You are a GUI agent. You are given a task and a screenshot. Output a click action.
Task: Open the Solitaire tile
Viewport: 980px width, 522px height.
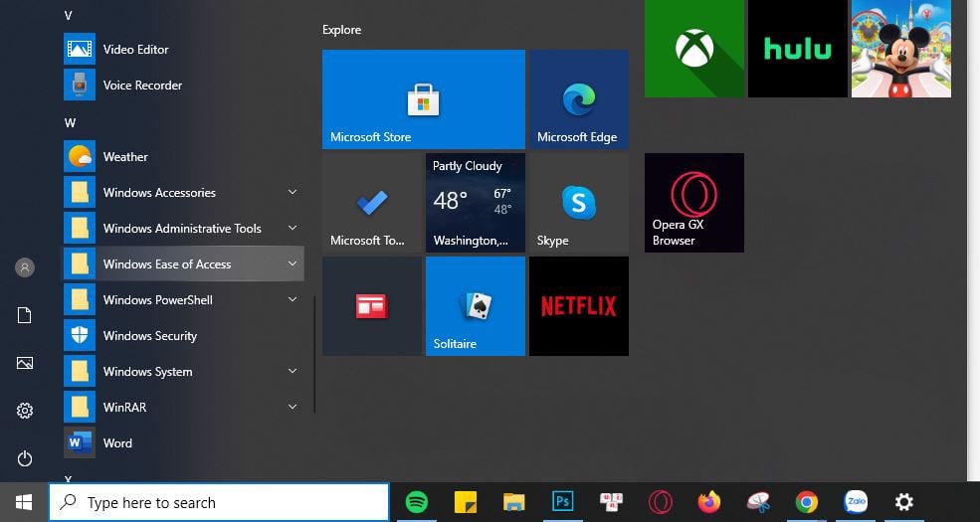click(x=475, y=306)
